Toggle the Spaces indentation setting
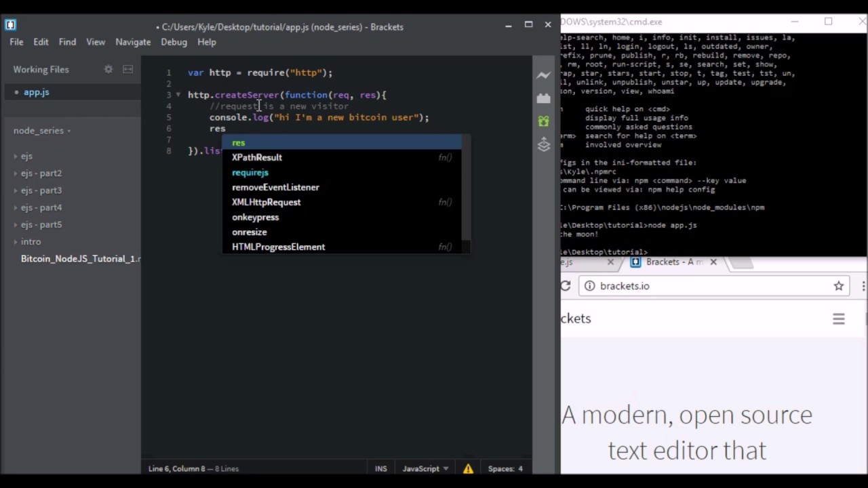The width and height of the screenshot is (868, 488). (x=500, y=468)
